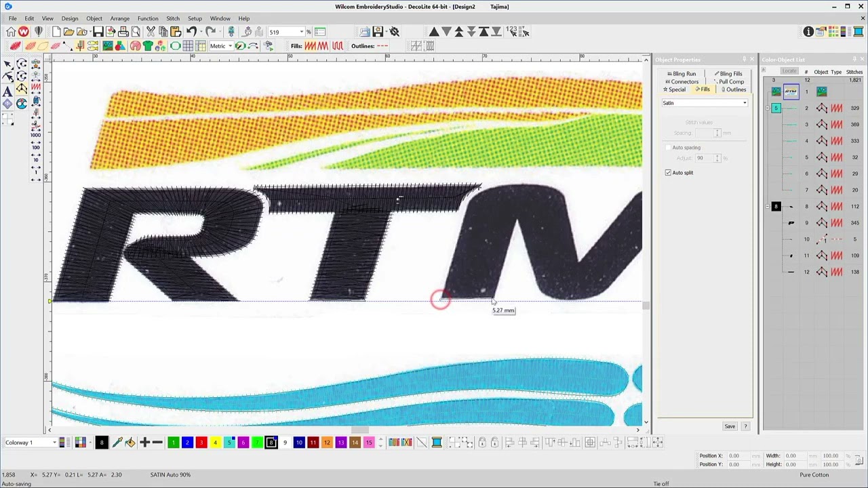Toggle the grid display icon
Image resolution: width=868 pixels, height=488 pixels.
tap(188, 46)
